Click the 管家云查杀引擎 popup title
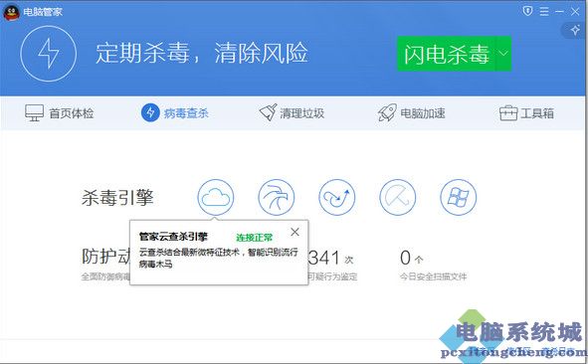Screen dimensions: 588x364 pos(173,237)
